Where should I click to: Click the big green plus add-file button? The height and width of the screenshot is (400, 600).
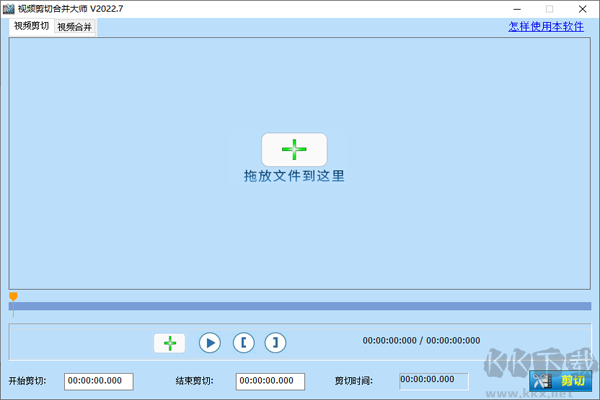tap(294, 149)
